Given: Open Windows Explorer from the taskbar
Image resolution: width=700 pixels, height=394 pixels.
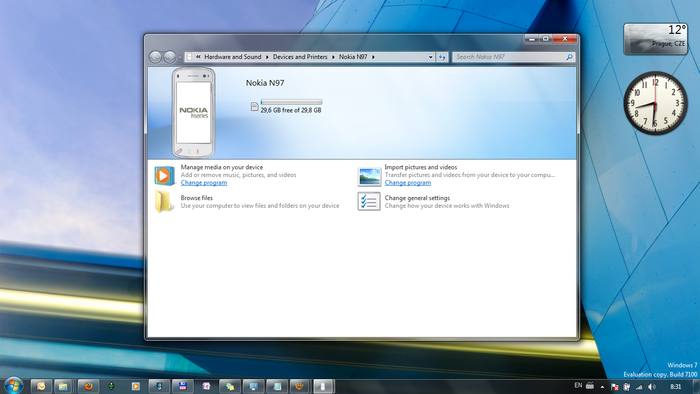Looking at the screenshot, I should click(x=63, y=386).
